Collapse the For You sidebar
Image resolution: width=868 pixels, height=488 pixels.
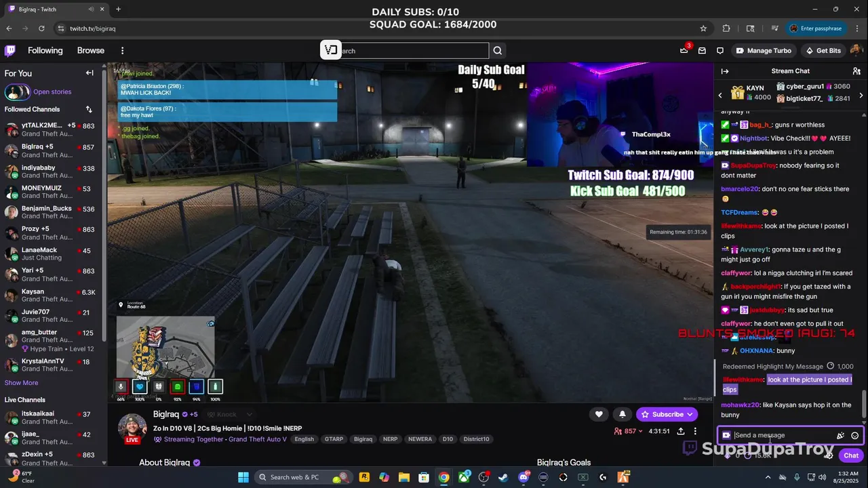pyautogui.click(x=90, y=73)
